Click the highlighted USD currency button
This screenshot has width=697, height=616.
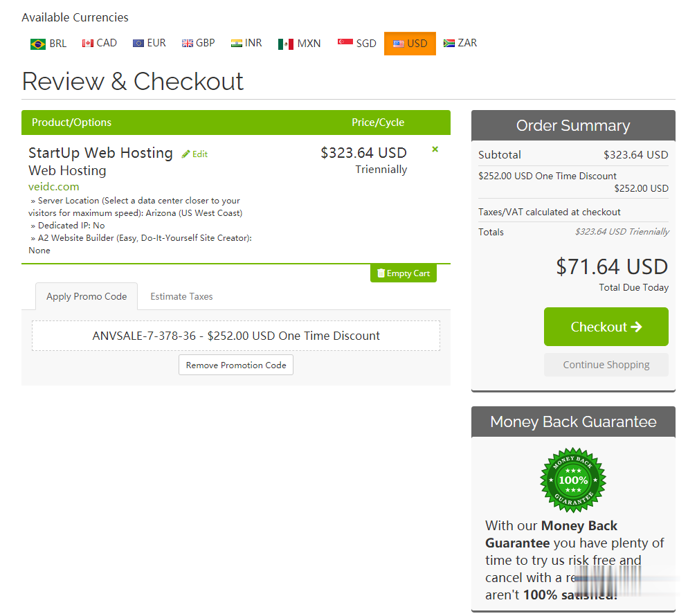410,44
